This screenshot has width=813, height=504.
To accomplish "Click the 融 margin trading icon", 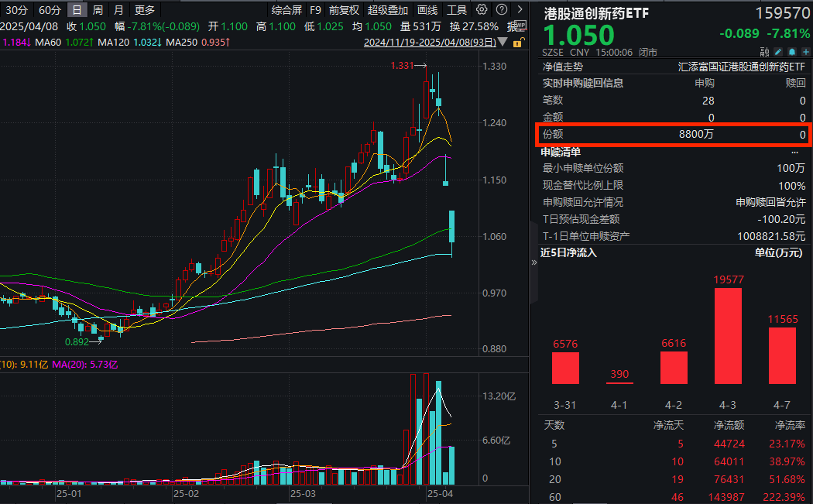I will tap(764, 51).
